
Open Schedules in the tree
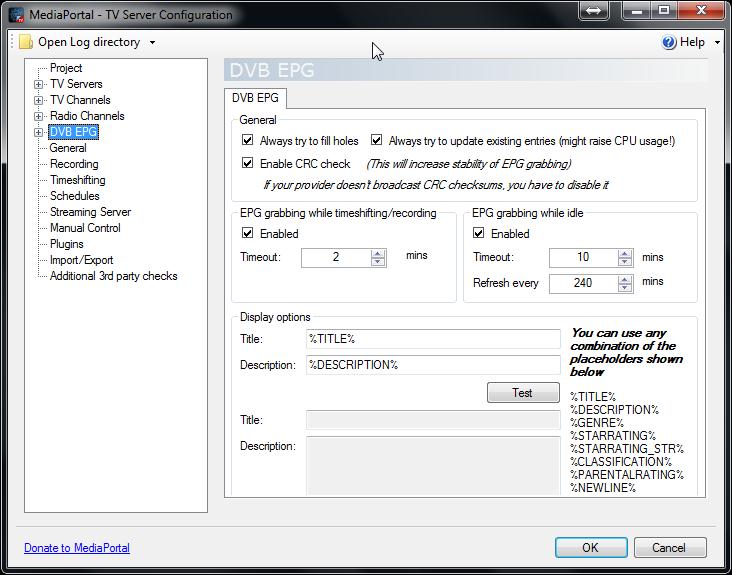coord(75,196)
